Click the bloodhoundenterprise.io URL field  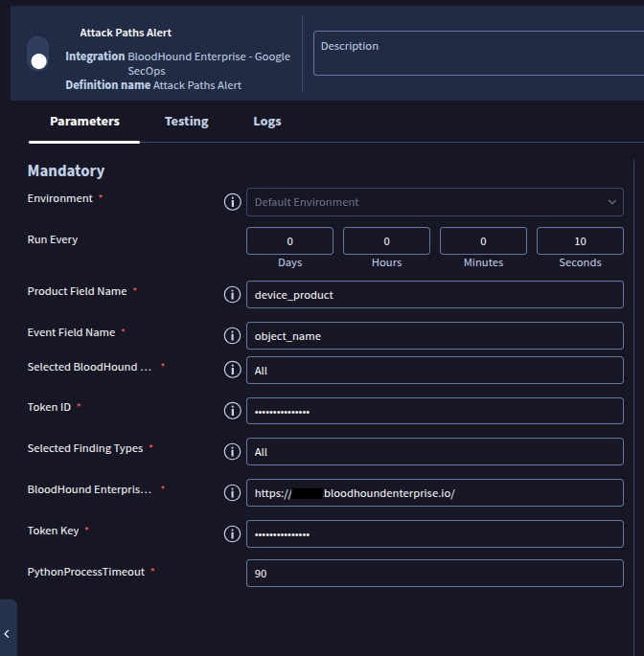[x=435, y=493]
